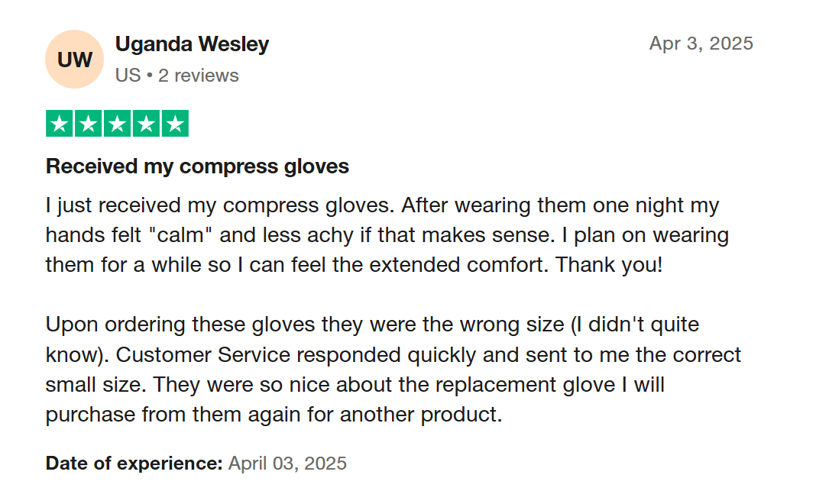
Task: Open Uganda Wesley's reviewer profile name
Action: click(x=192, y=44)
